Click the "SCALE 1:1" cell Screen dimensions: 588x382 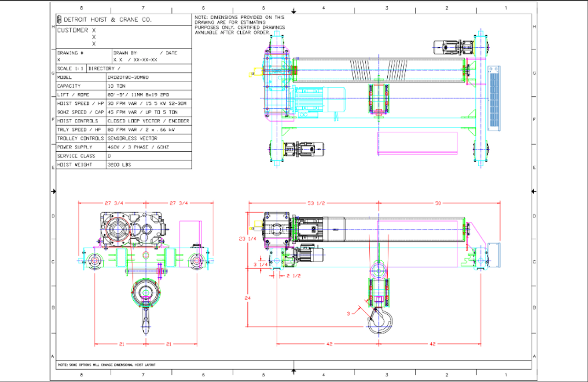click(71, 69)
